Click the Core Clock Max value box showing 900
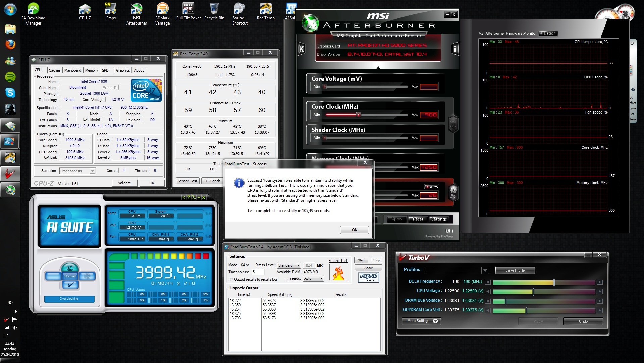The height and width of the screenshot is (363, 644). click(x=429, y=115)
